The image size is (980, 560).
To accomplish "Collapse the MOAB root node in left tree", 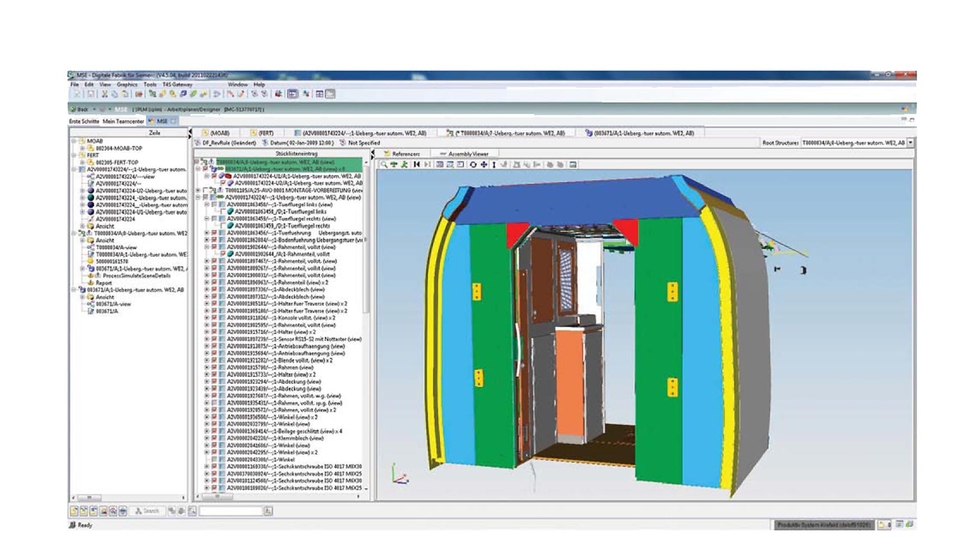I will [74, 141].
